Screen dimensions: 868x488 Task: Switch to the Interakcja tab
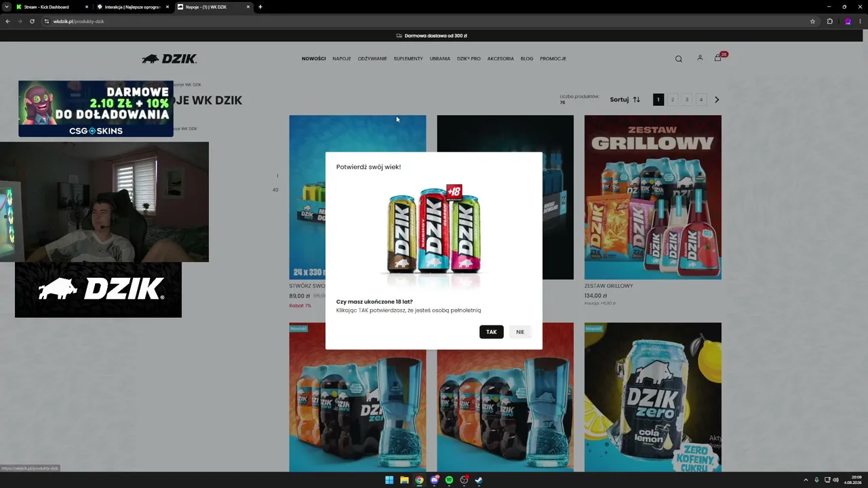pos(133,7)
